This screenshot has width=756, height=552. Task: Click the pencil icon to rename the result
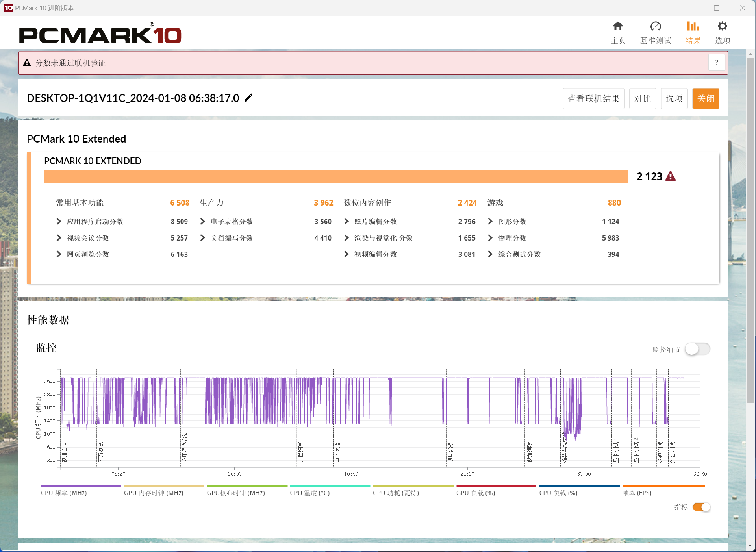(x=248, y=98)
